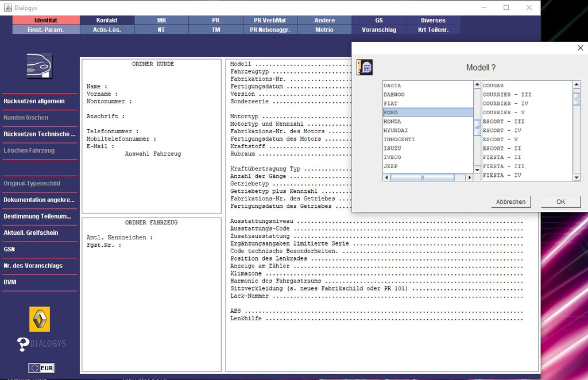The width and height of the screenshot is (588, 380).
Task: Select the NT tab
Action: [161, 30]
